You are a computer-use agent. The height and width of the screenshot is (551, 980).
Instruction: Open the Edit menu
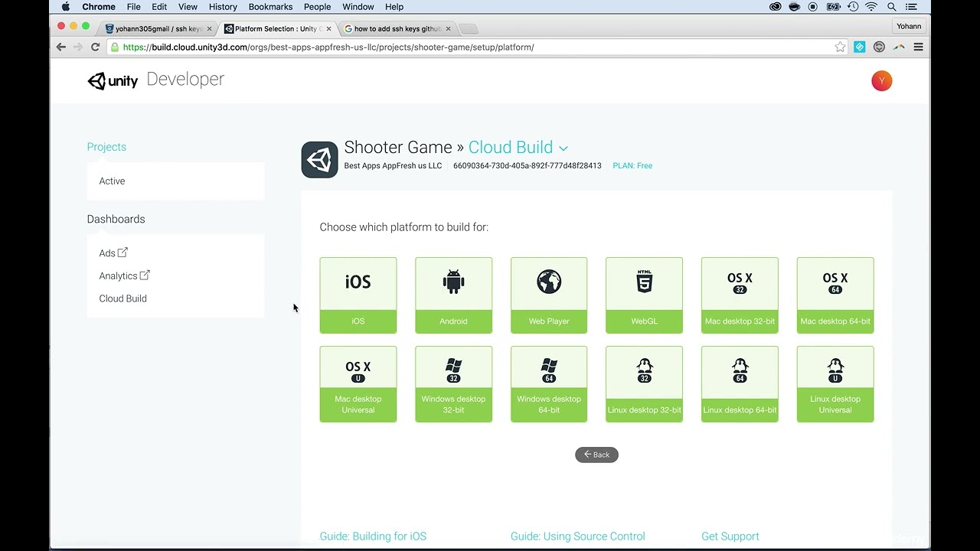[x=159, y=7]
